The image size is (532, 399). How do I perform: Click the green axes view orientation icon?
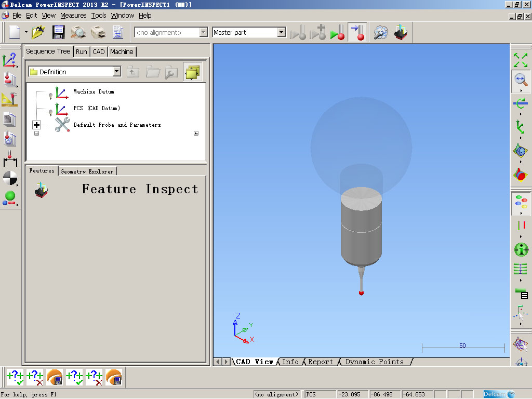click(520, 126)
